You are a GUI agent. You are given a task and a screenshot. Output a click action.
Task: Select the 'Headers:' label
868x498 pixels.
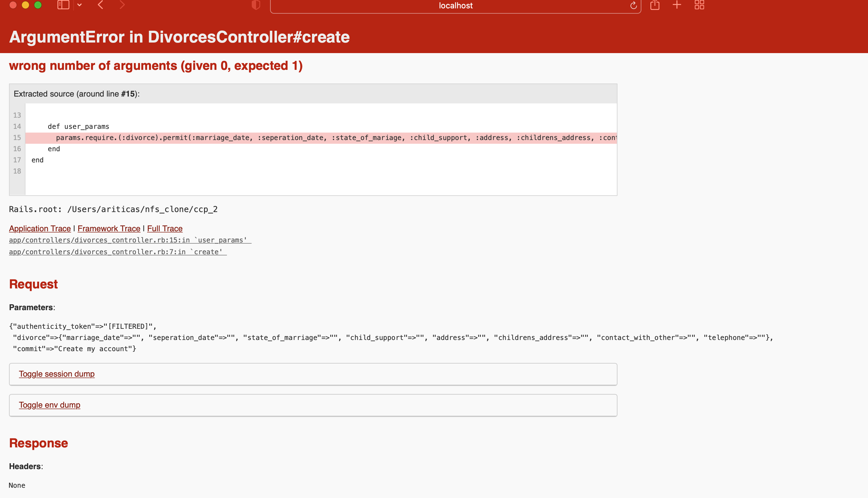[26, 467]
